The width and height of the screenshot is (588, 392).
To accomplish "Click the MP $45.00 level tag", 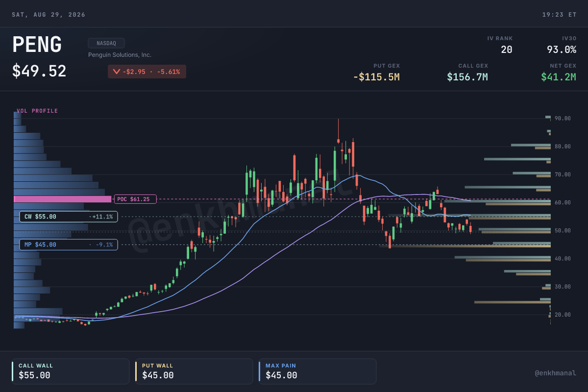I will [x=69, y=245].
